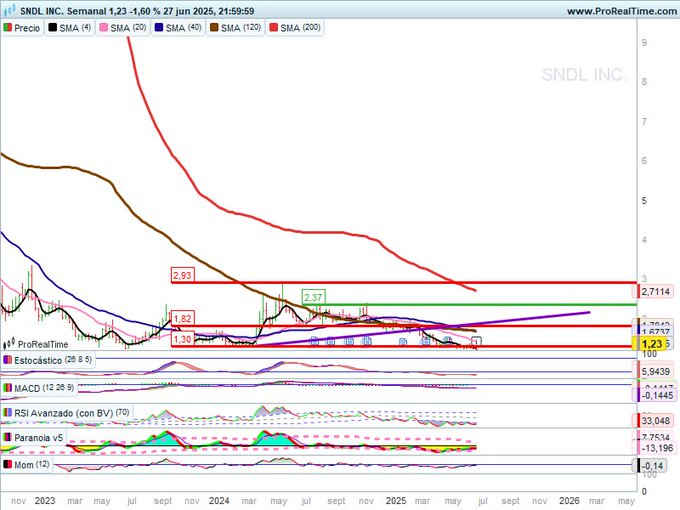This screenshot has width=680, height=510.
Task: Click the ProRealTime watermark text in the chart
Action: tap(42, 344)
